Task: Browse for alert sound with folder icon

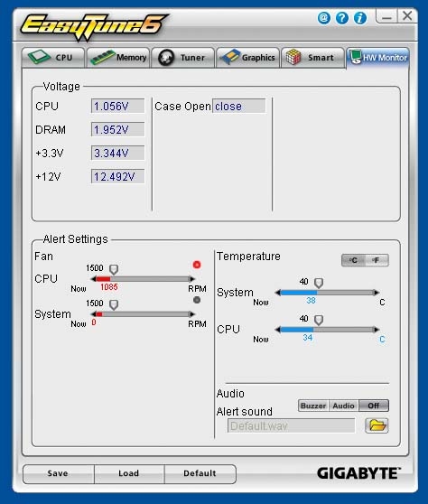Action: pos(377,425)
